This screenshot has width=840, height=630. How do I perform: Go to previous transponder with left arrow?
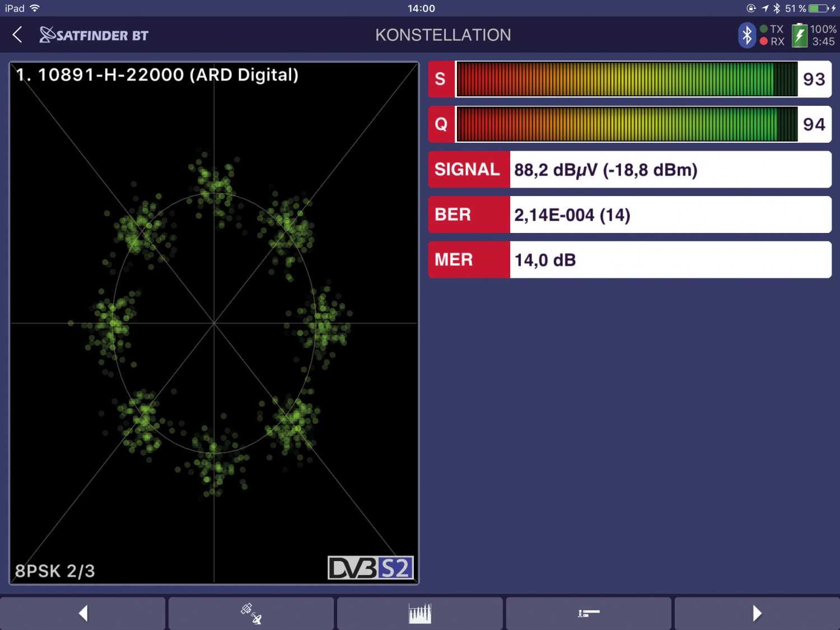pyautogui.click(x=83, y=613)
